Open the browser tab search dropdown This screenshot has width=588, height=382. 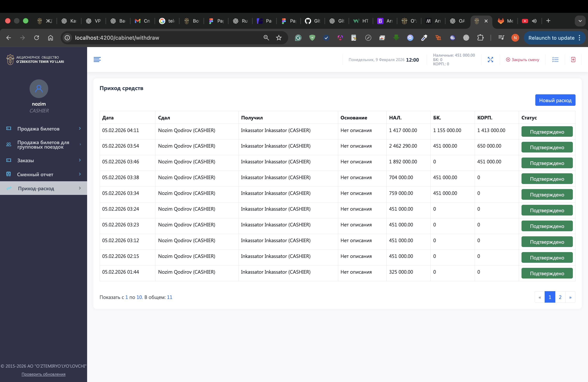580,21
